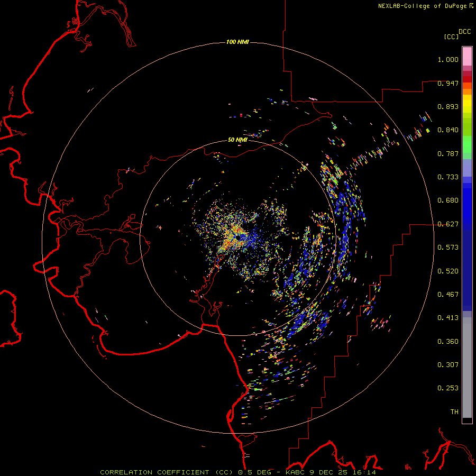Click the 0.360 scale value
The width and height of the screenshot is (476, 476).
coord(448,342)
